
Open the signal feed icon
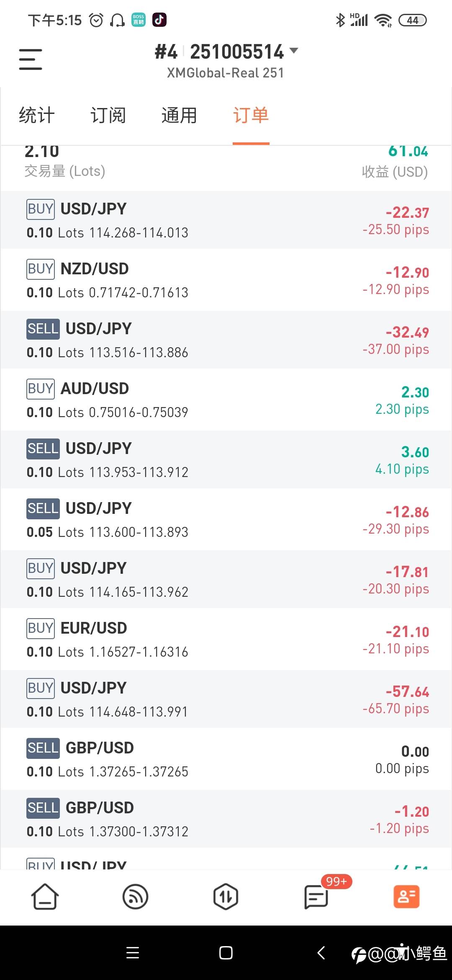[x=135, y=896]
